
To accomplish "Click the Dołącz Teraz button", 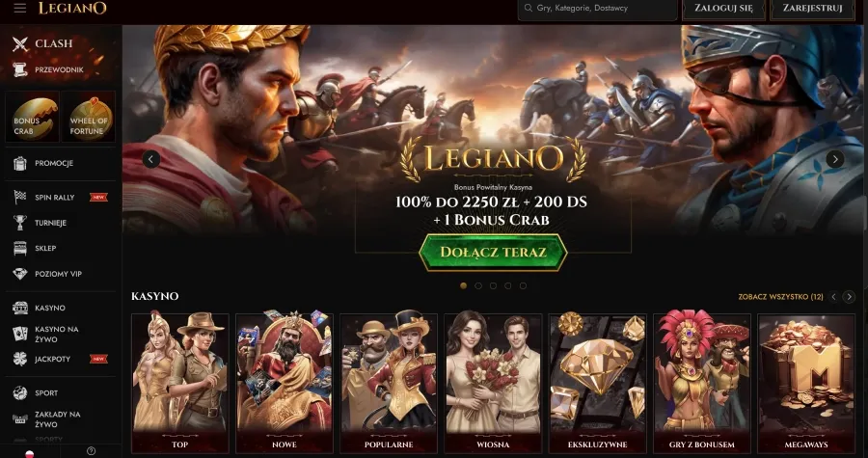I will click(493, 253).
